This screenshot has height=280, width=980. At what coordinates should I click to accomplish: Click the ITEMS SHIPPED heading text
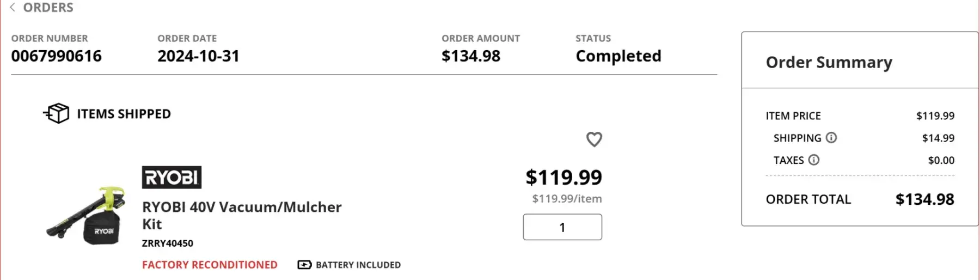[x=124, y=114]
